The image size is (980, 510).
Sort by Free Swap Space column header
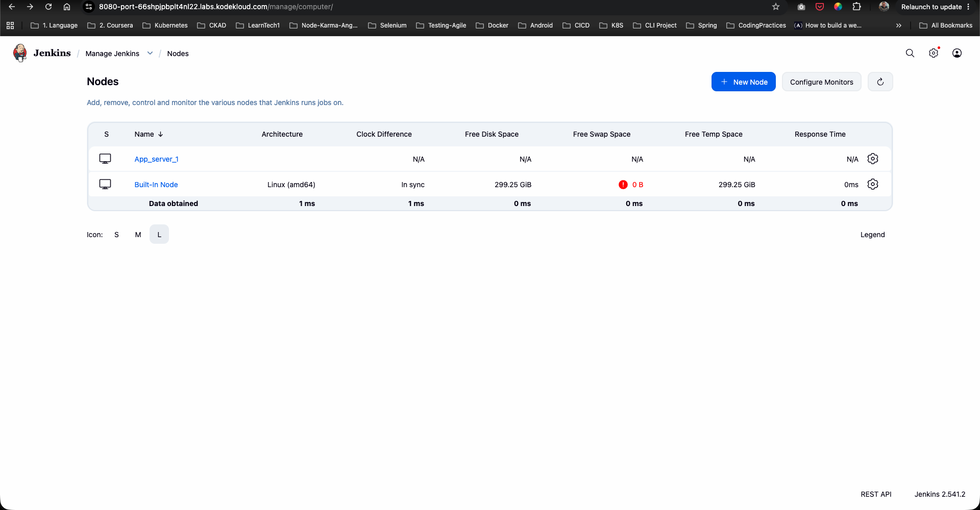click(601, 134)
